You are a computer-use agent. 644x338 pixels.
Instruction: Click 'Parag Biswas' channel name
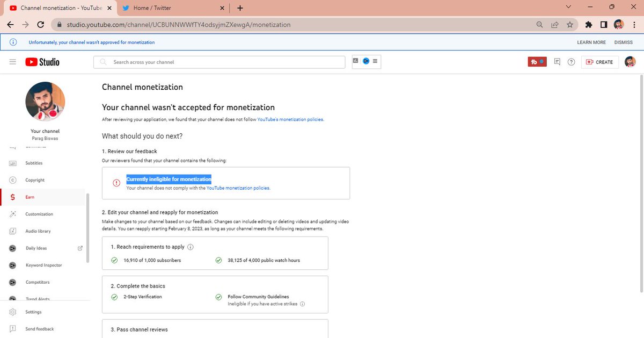click(x=45, y=139)
